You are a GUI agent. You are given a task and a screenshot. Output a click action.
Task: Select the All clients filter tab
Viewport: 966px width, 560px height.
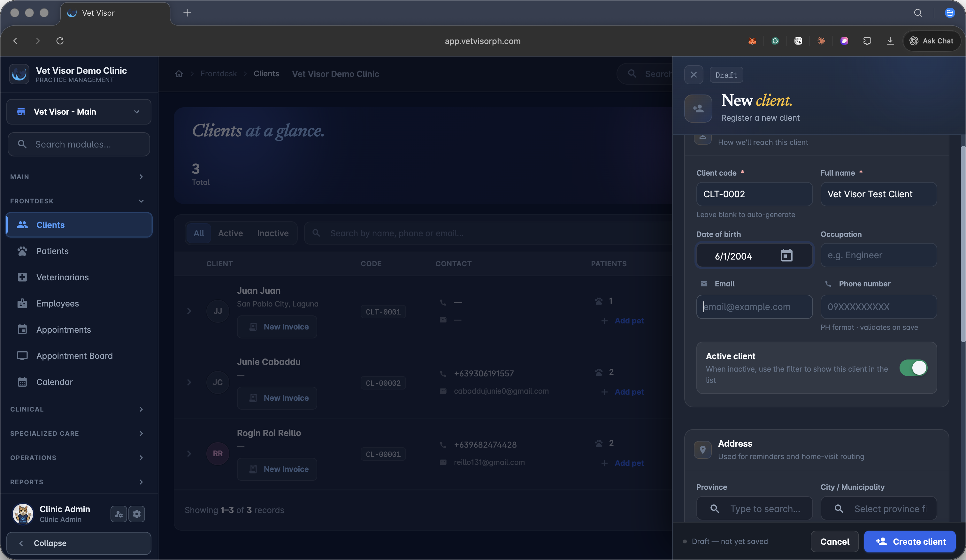199,233
